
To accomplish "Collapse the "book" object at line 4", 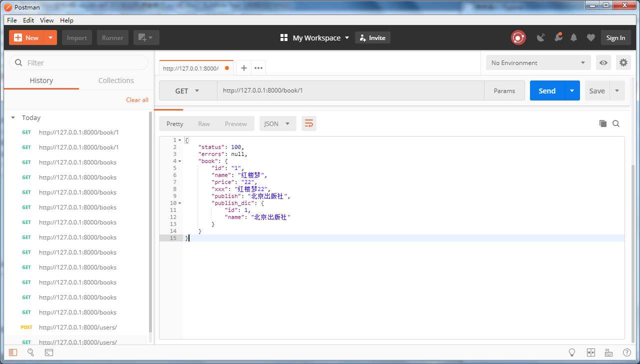I will (x=179, y=161).
